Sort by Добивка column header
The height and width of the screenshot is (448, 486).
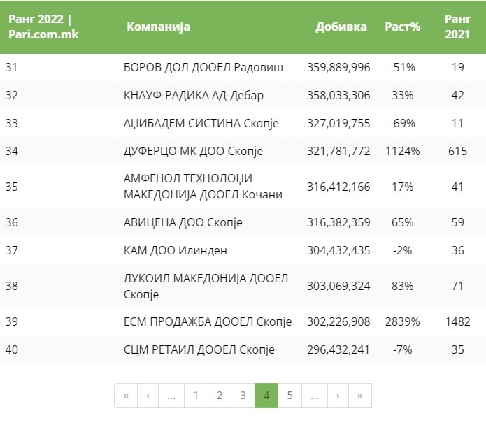[x=341, y=27]
